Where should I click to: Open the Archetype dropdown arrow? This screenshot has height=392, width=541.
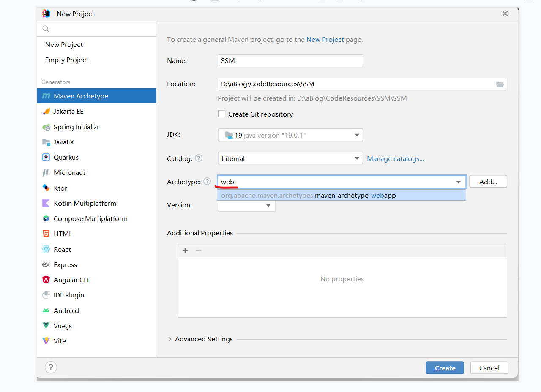[459, 182]
